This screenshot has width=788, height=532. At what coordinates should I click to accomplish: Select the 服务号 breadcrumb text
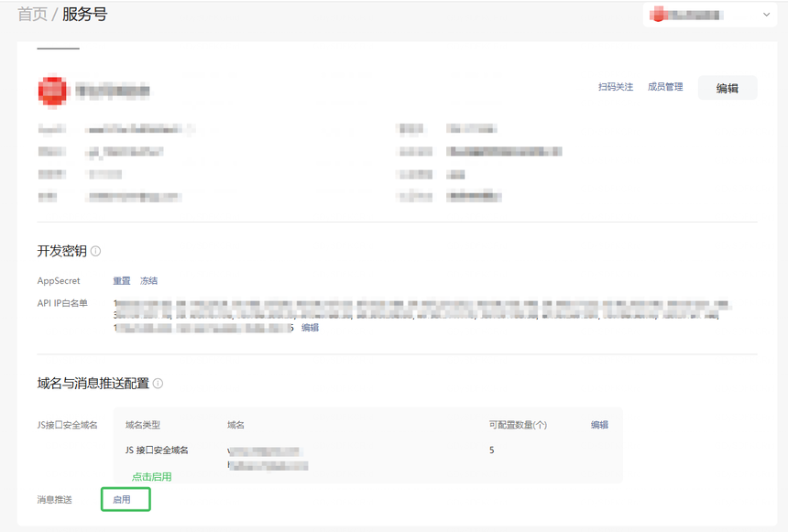85,14
